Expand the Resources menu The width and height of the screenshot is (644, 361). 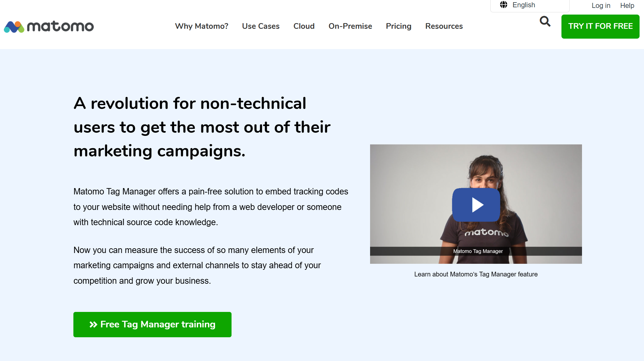[x=444, y=26]
